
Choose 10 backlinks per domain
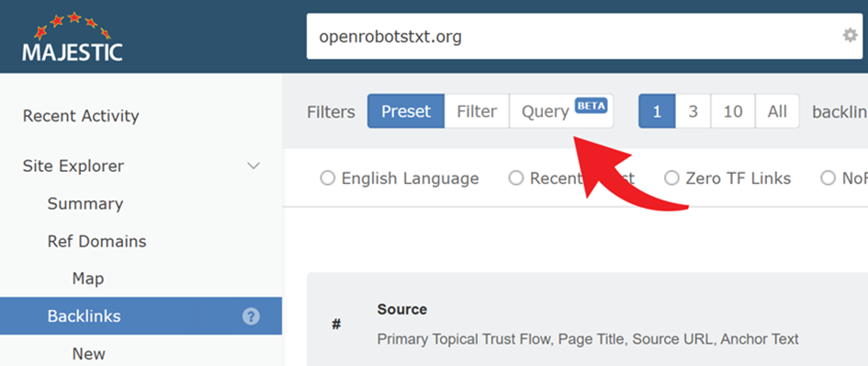(732, 111)
